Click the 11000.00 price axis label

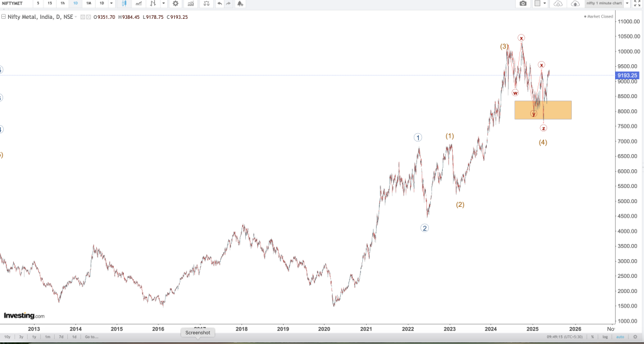point(629,21)
